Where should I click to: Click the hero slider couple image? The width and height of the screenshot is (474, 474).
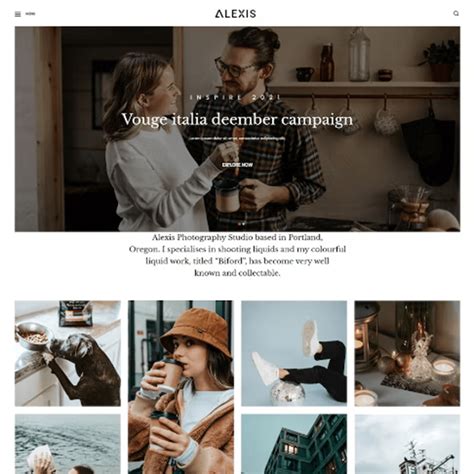coord(237,129)
